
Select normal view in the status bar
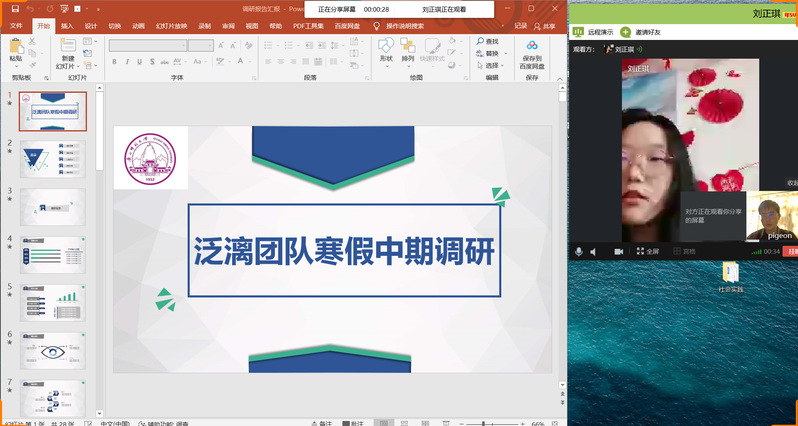point(384,423)
